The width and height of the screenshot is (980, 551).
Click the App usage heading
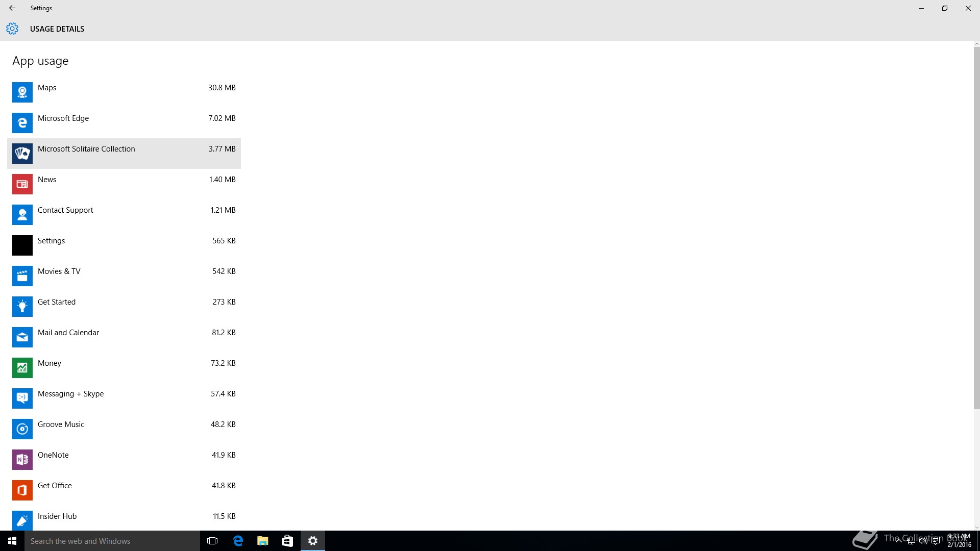pos(40,61)
